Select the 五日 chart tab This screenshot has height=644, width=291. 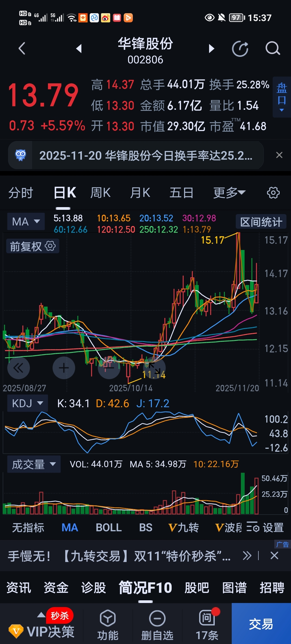pos(182,193)
